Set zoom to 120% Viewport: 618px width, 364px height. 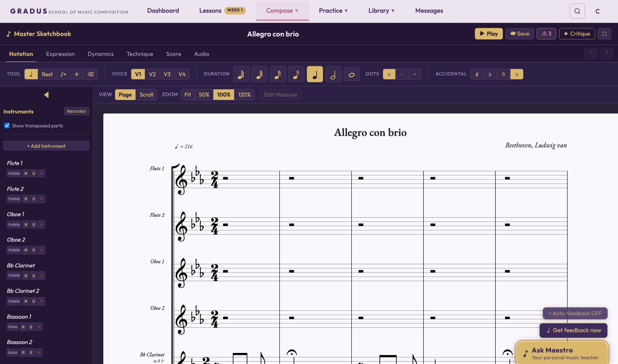[244, 95]
